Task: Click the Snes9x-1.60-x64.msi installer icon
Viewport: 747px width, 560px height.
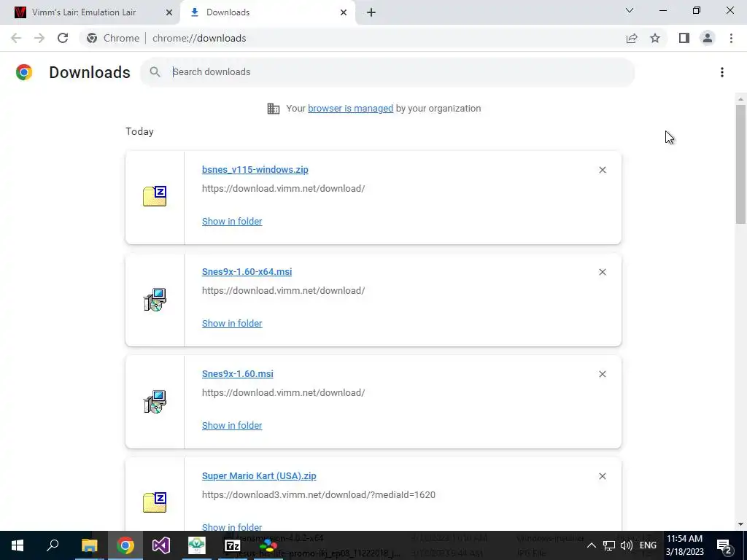Action: (155, 300)
